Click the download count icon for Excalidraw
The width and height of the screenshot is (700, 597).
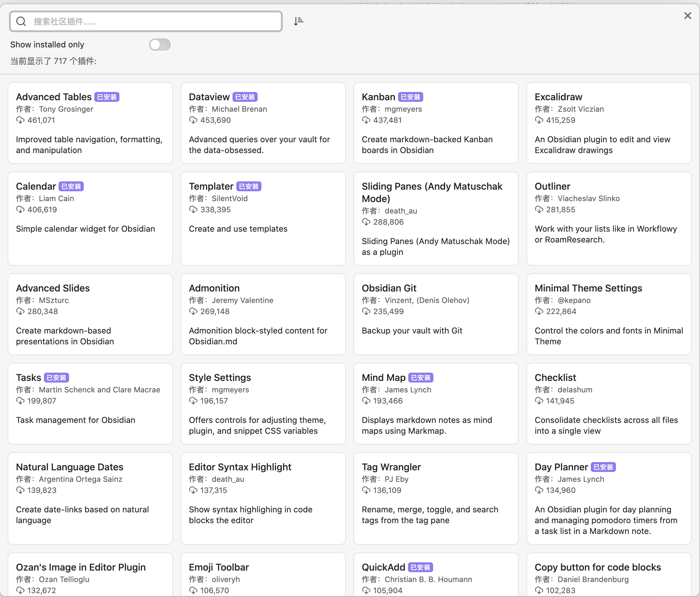coord(539,120)
